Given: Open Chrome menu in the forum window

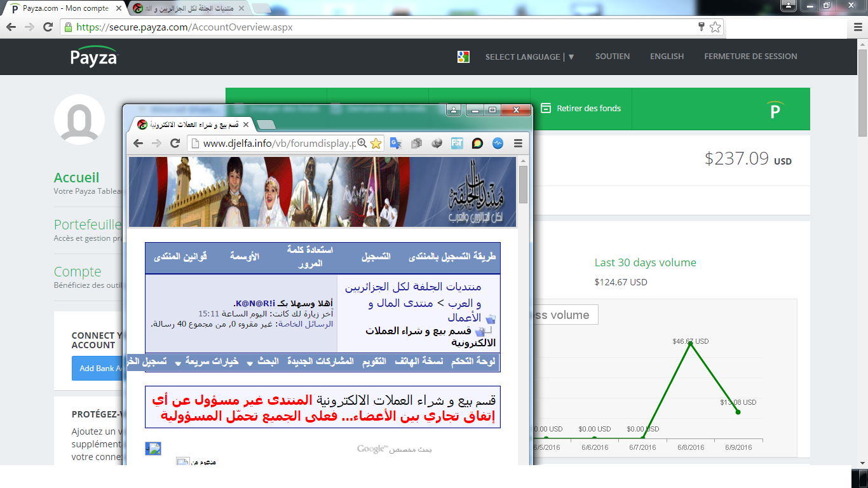Looking at the screenshot, I should pos(519,144).
